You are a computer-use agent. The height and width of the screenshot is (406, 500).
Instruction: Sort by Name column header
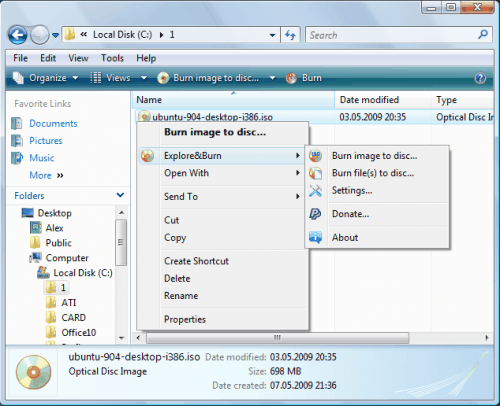coord(233,100)
